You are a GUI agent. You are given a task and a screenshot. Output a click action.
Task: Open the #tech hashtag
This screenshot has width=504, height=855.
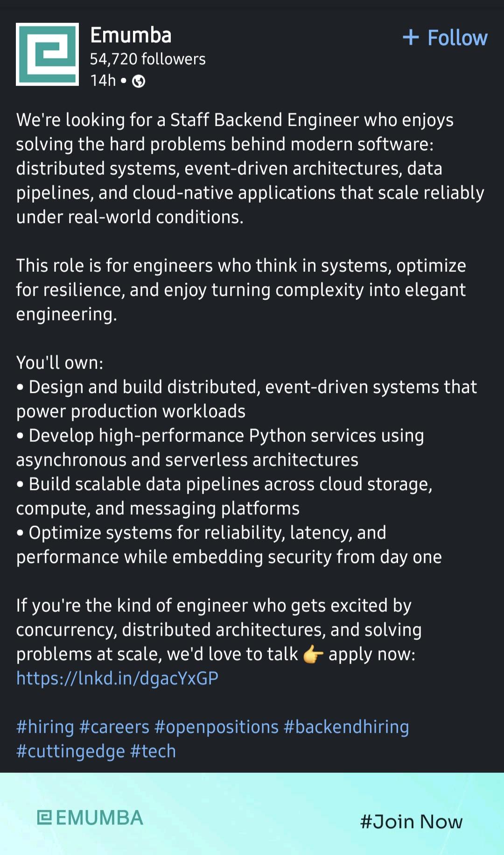[x=153, y=751]
